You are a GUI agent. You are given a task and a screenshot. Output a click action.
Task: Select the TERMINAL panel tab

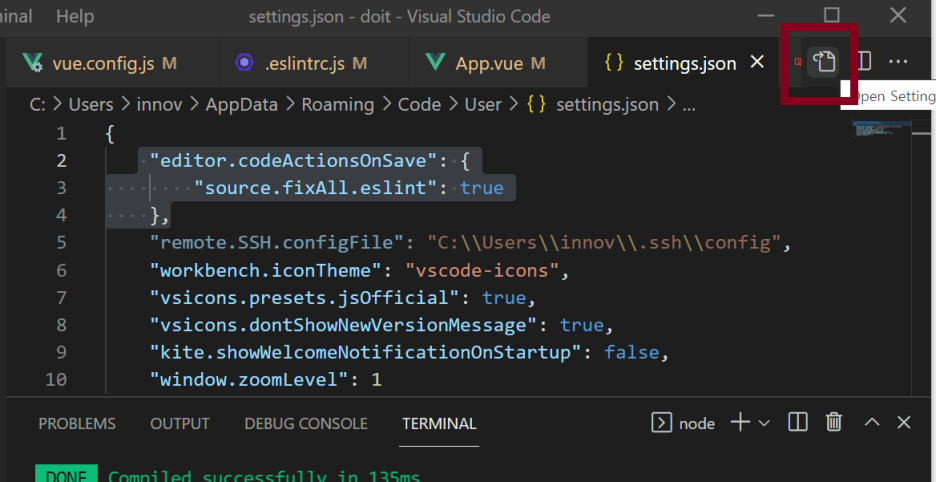[439, 424]
